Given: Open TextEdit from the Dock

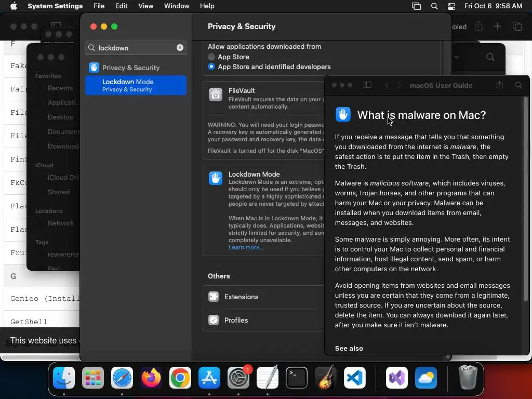Looking at the screenshot, I should click(268, 378).
